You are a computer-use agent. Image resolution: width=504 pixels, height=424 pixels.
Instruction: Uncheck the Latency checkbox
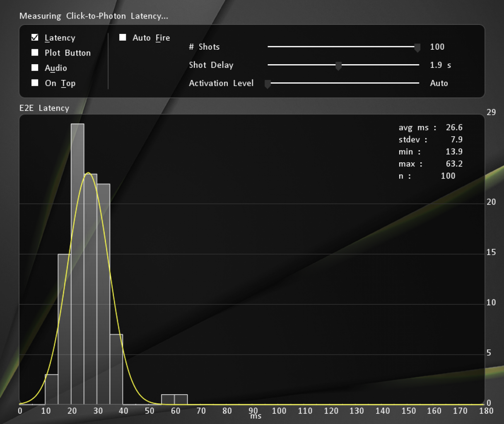(x=35, y=38)
